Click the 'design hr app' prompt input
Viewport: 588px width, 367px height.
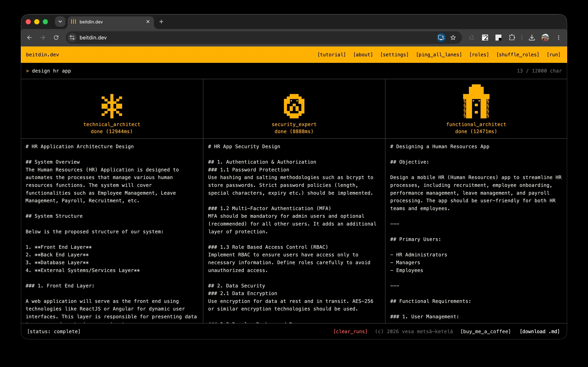(267, 71)
